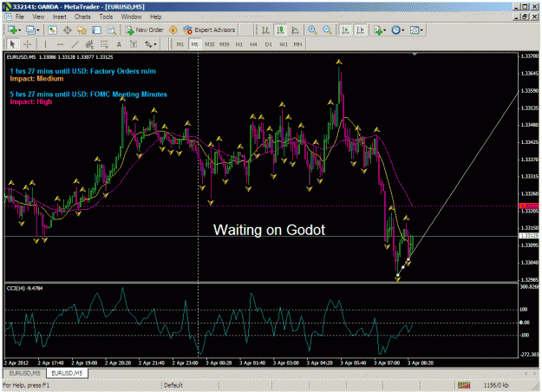The image size is (542, 392).
Task: Toggle the Terminal window icon
Action: 96,30
